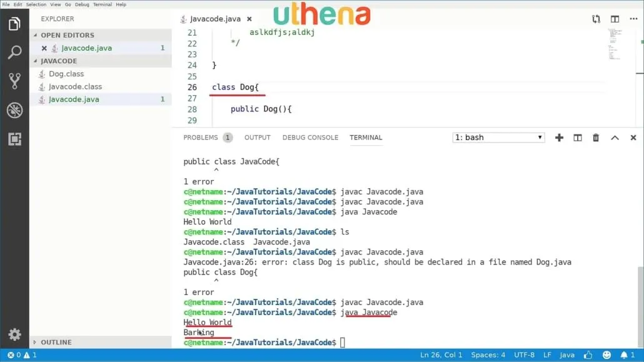Open the feedback smiley icon
This screenshot has width=644, height=362.
click(x=606, y=355)
